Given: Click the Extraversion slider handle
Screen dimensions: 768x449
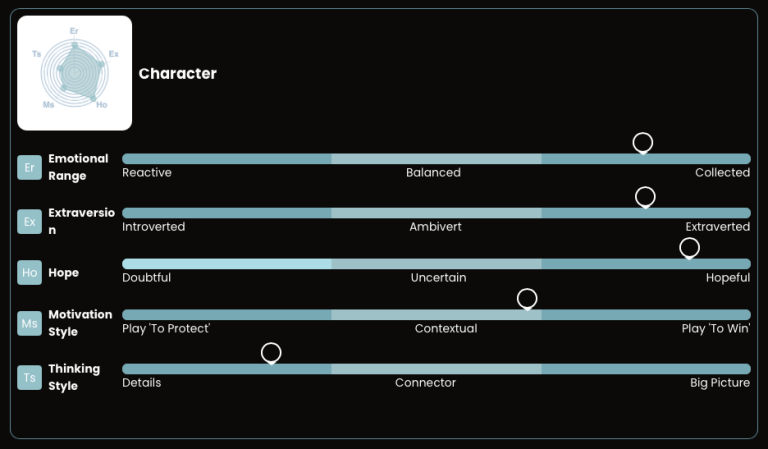Looking at the screenshot, I should click(645, 197).
